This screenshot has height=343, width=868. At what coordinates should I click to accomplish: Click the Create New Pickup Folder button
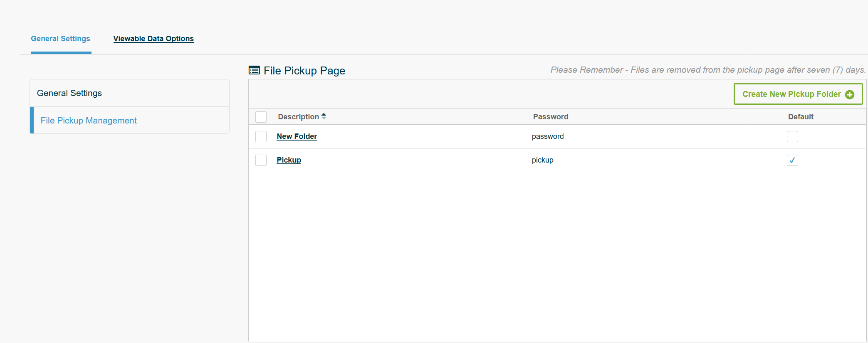(x=797, y=94)
